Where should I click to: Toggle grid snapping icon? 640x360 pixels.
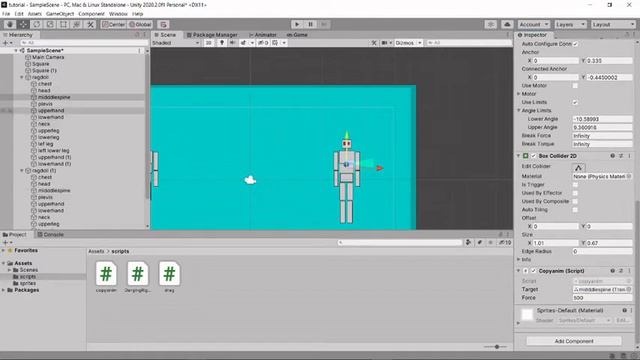point(163,24)
